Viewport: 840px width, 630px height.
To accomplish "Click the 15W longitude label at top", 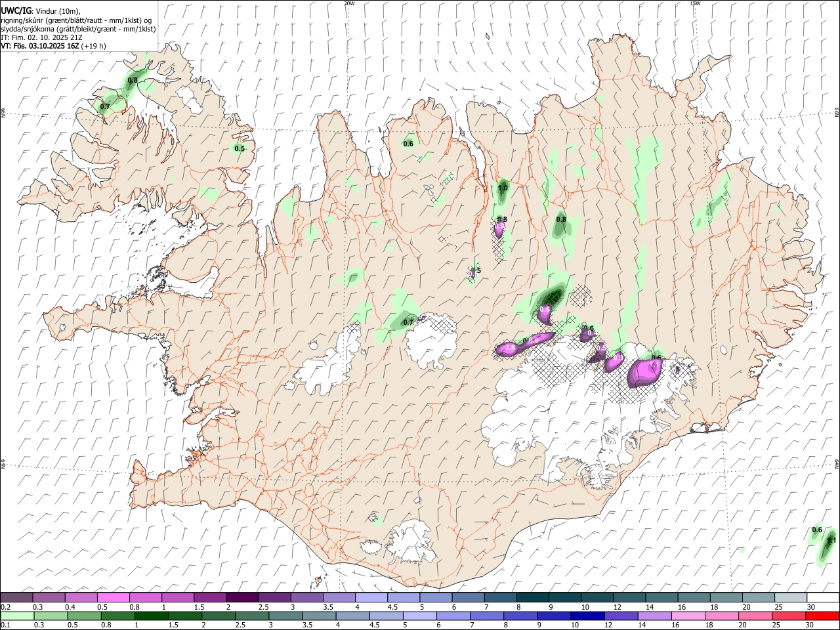I will pyautogui.click(x=695, y=3).
